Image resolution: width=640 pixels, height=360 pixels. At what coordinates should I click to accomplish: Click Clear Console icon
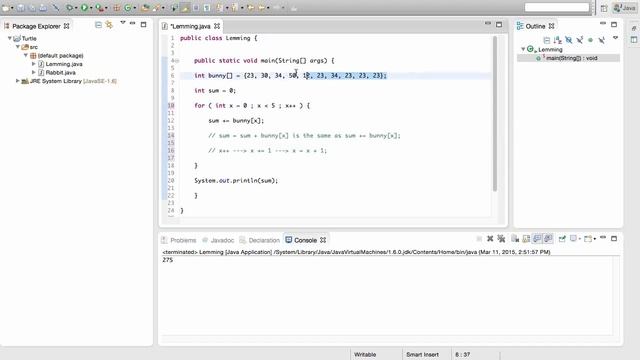coord(515,239)
